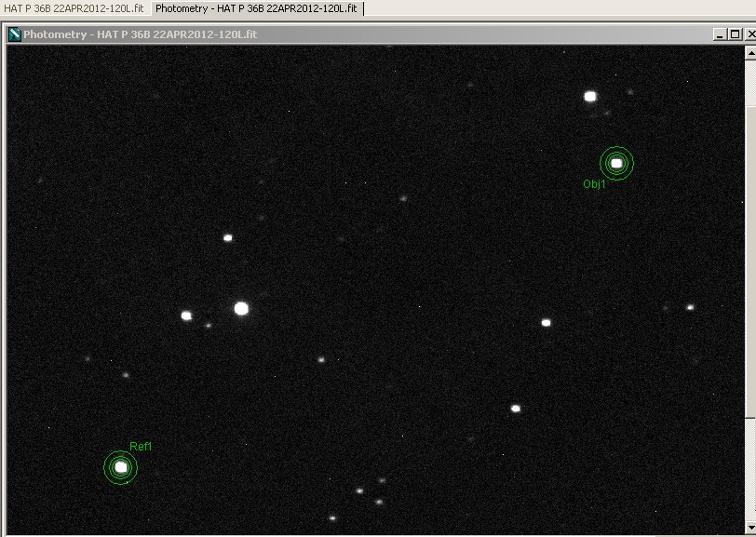Click the star just left of the largest star
The height and width of the screenshot is (537, 756).
(x=186, y=315)
